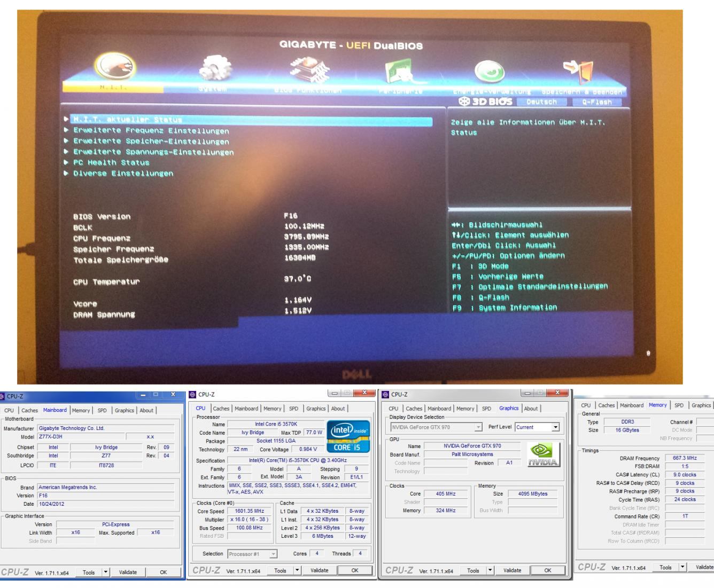
Task: Switch to Memory tab in the CPU window
Action: (272, 409)
